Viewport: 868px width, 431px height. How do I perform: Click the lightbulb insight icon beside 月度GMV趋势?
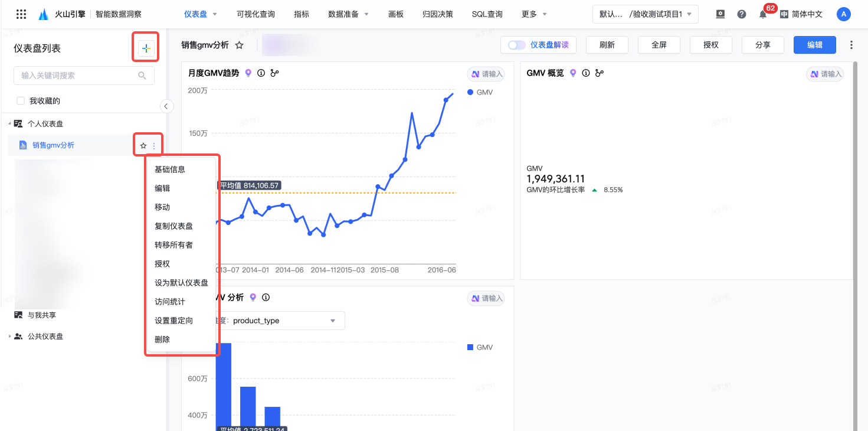tap(248, 73)
